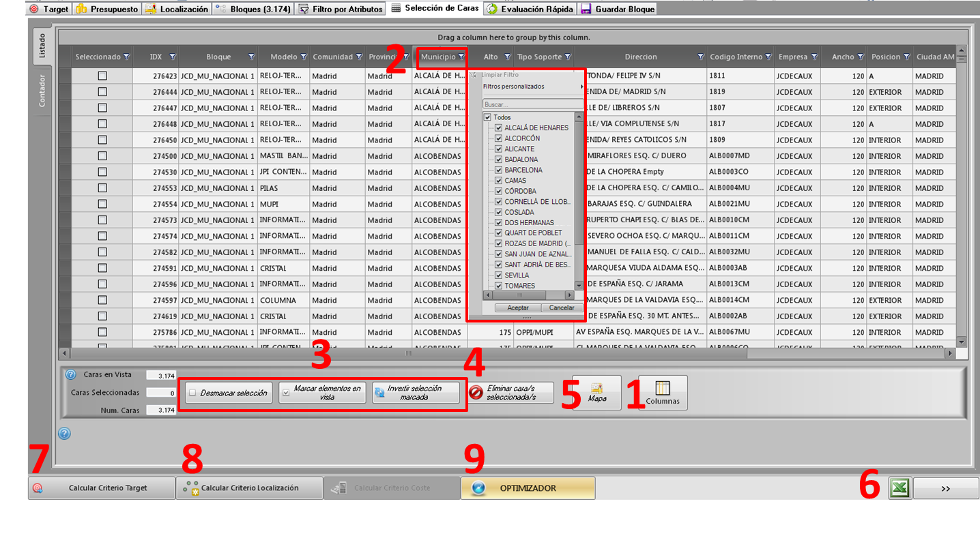The height and width of the screenshot is (538, 980).
Task: Expand the Filtros personalizados submenu
Action: pyautogui.click(x=532, y=87)
